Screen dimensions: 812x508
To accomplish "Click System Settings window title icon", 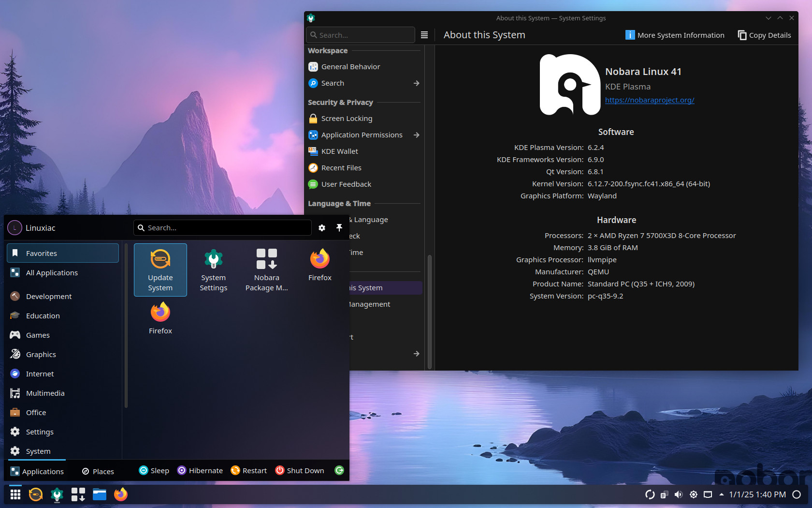I will coord(311,18).
